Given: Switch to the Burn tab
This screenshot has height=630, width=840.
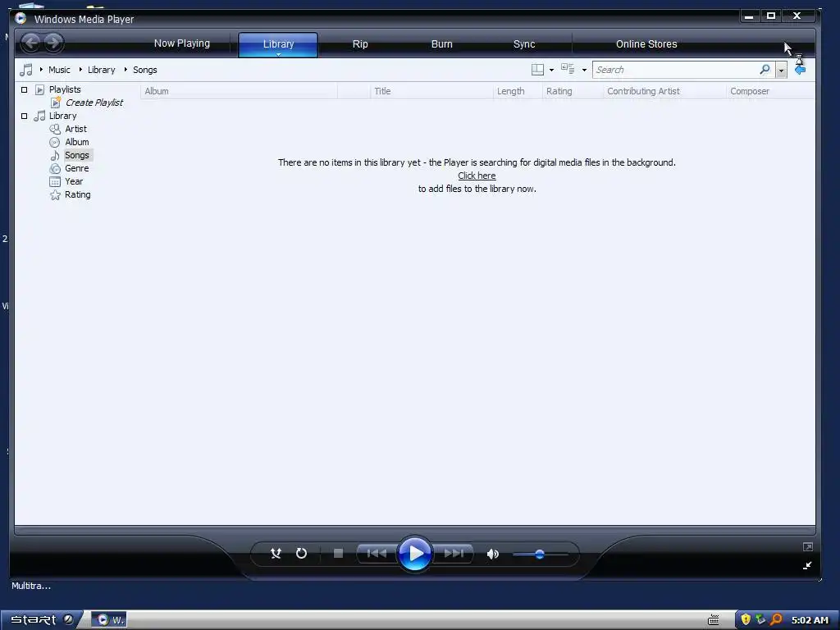Looking at the screenshot, I should coord(442,44).
